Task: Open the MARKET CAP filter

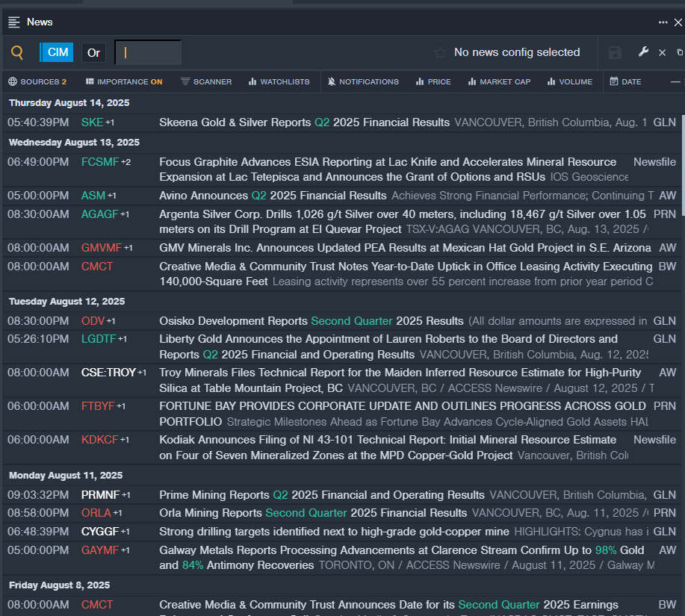Action: (x=499, y=81)
